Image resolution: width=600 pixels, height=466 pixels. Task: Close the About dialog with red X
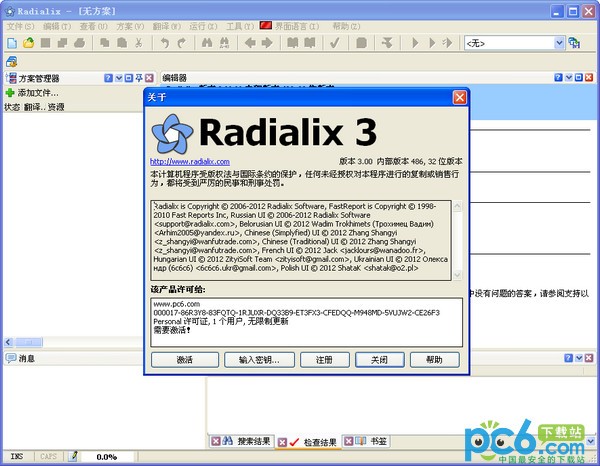[460, 98]
